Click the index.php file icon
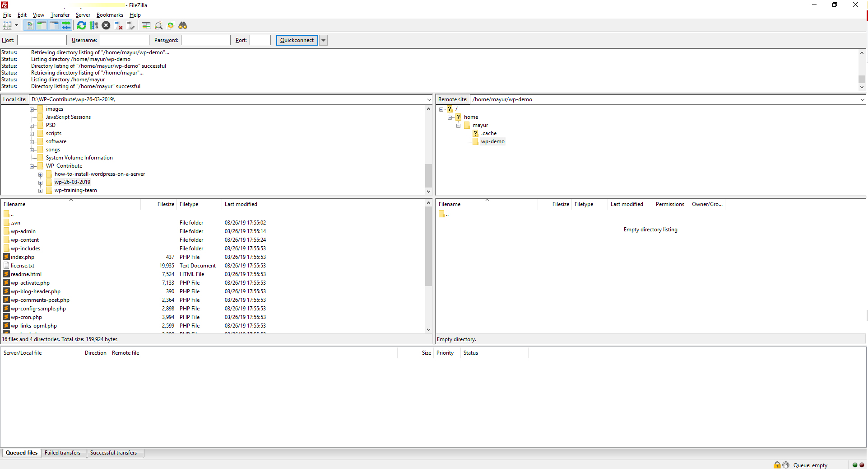 pos(6,257)
